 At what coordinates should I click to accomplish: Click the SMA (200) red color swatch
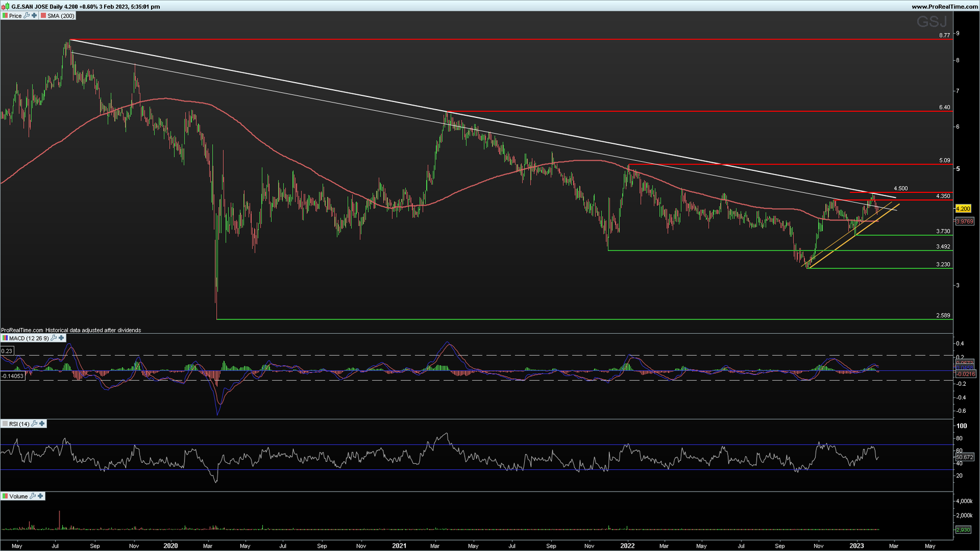tap(44, 16)
